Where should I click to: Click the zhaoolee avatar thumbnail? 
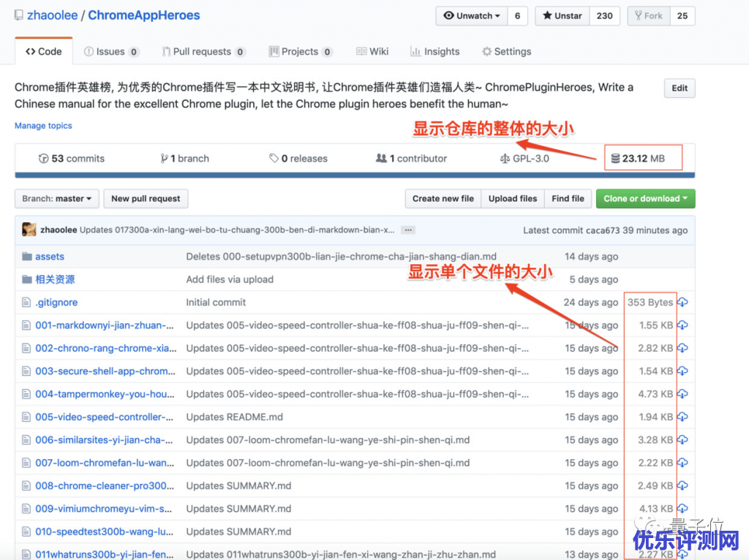(29, 230)
